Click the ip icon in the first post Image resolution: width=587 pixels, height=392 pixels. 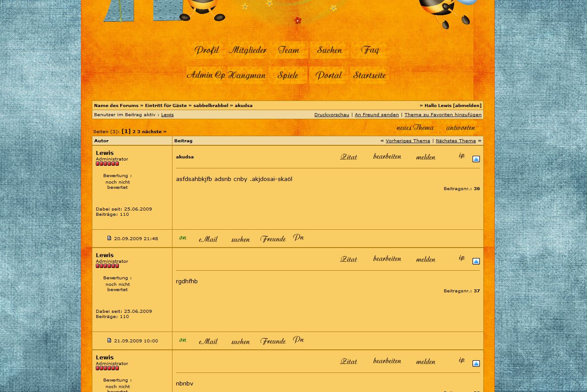(462, 155)
